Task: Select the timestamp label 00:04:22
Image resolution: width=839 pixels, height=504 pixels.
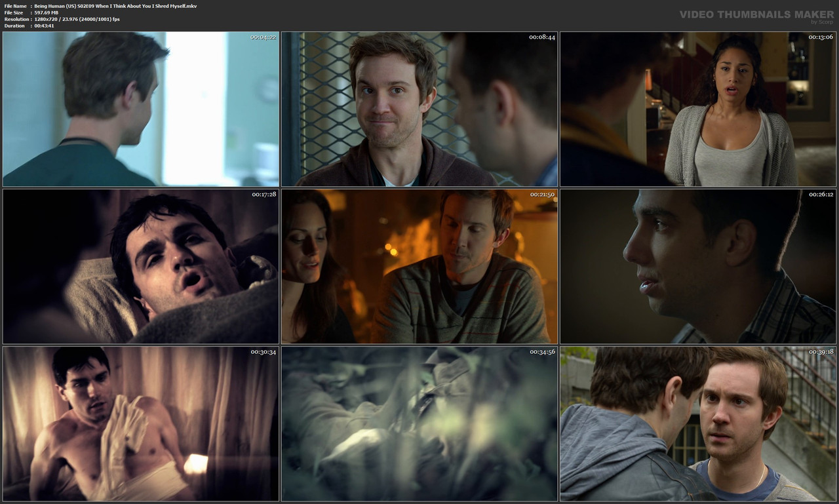Action: (x=262, y=37)
